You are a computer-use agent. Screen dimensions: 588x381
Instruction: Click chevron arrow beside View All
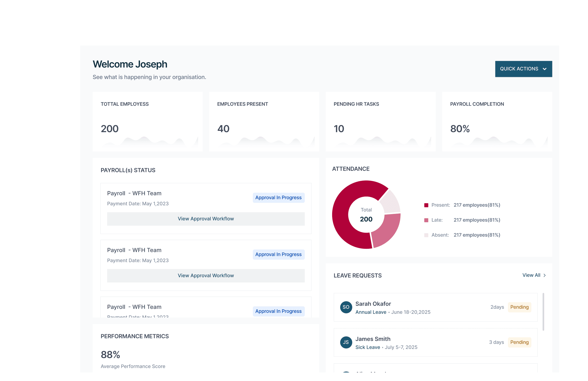545,275
